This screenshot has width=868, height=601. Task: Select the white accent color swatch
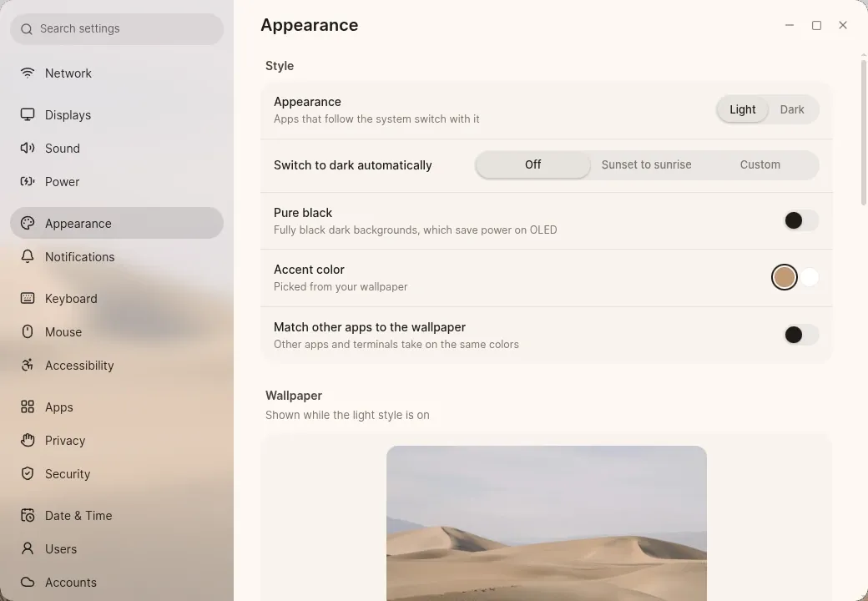(x=810, y=277)
